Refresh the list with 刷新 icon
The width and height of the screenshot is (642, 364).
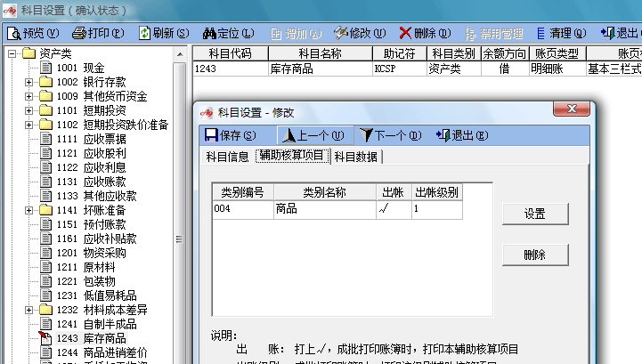tap(144, 33)
